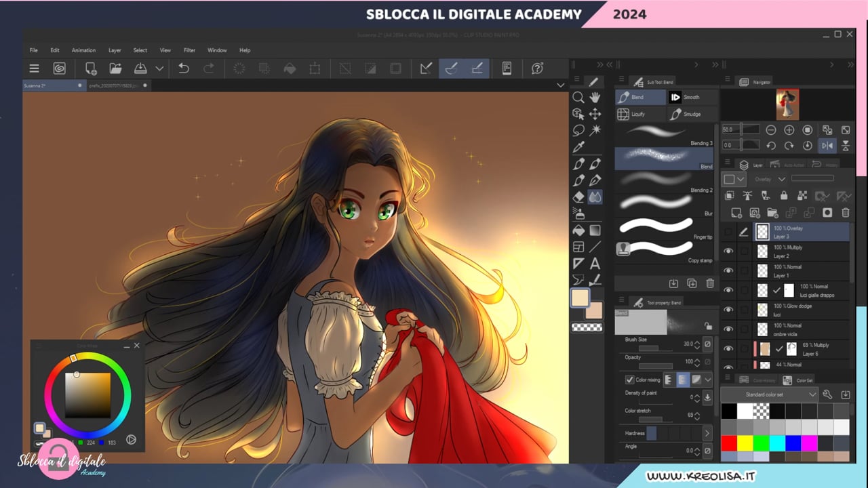The width and height of the screenshot is (868, 488).
Task: Click the New canvas icon in command bar
Action: [90, 68]
